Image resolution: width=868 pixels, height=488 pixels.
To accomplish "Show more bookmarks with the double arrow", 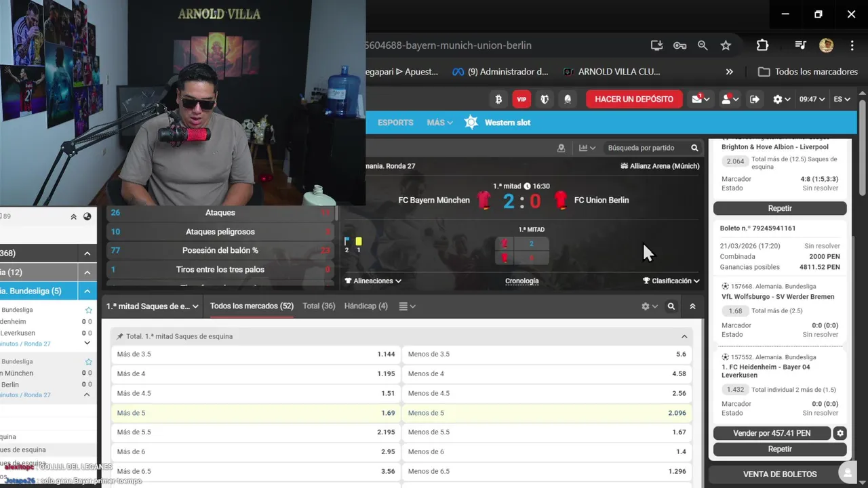I will (x=729, y=72).
